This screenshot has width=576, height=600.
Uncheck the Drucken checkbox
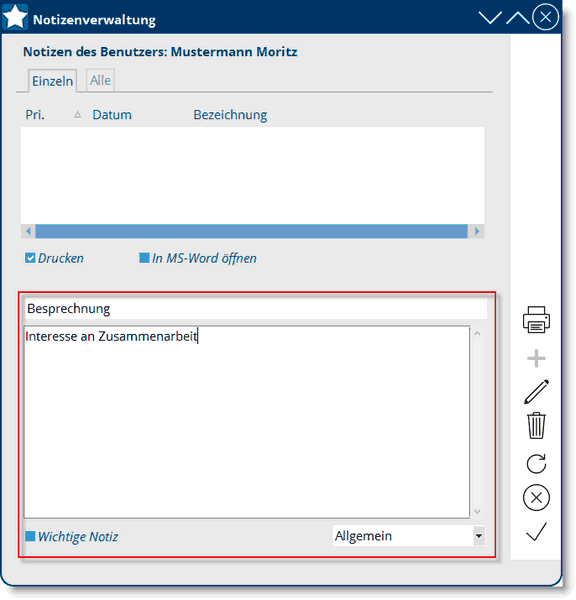(30, 258)
